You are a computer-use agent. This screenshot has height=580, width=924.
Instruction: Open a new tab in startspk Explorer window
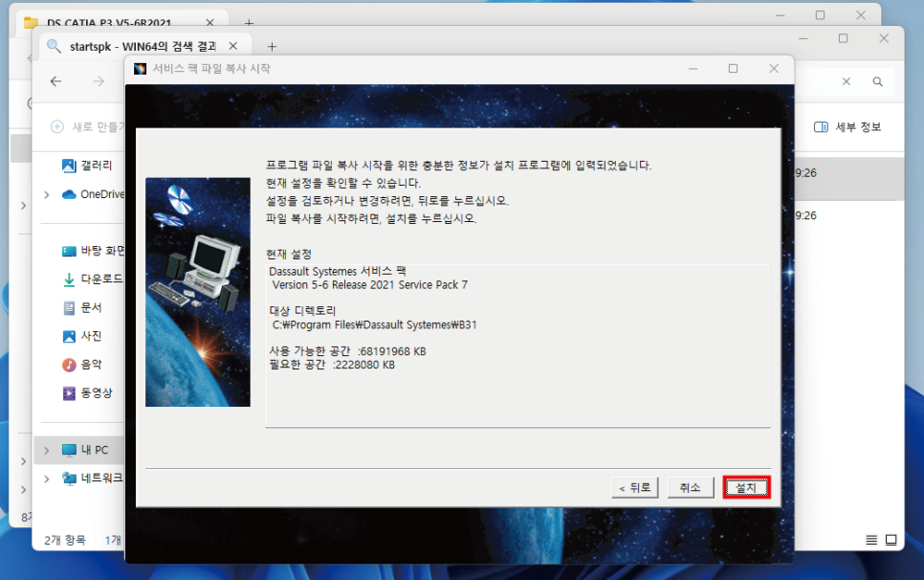(x=272, y=47)
